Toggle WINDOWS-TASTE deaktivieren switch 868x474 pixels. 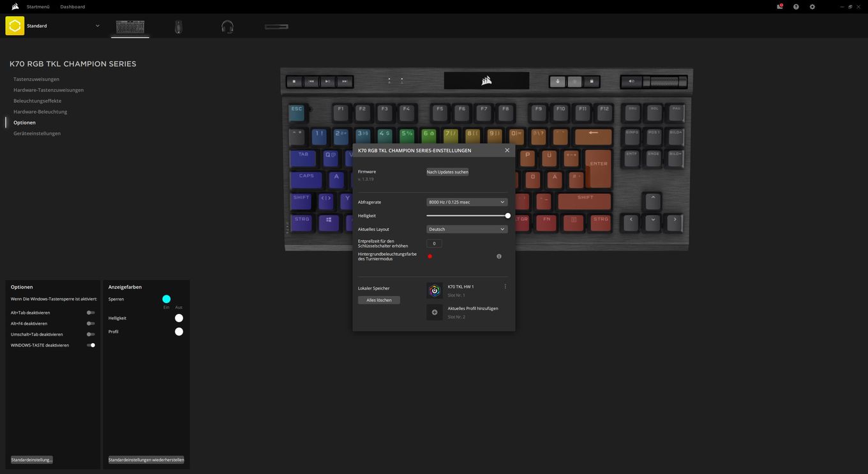(91, 345)
